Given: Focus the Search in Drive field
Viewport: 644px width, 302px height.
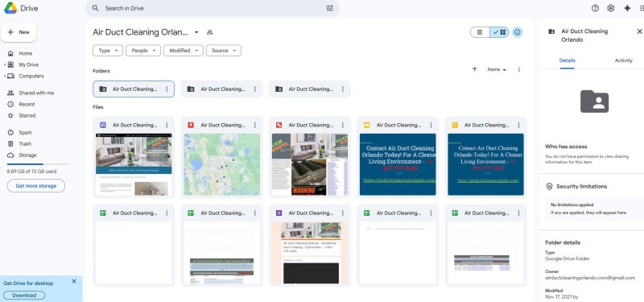Looking at the screenshot, I should pos(213,8).
